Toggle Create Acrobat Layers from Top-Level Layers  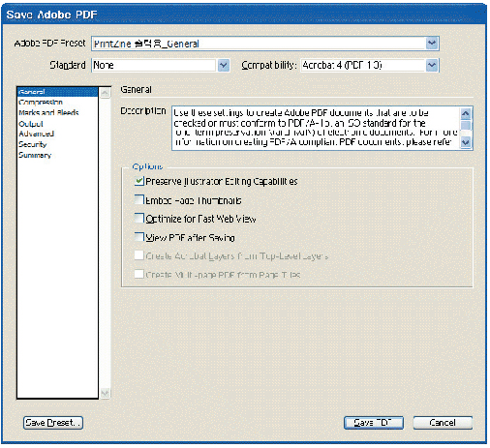(139, 255)
